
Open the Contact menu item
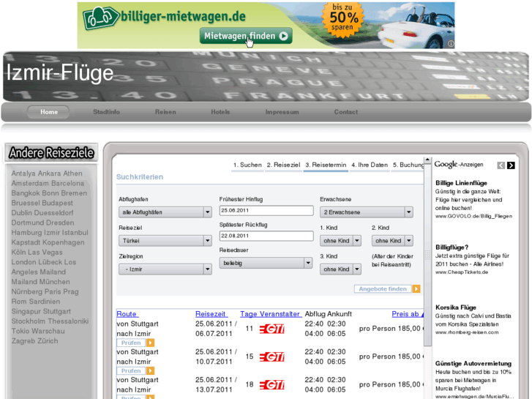pos(345,112)
